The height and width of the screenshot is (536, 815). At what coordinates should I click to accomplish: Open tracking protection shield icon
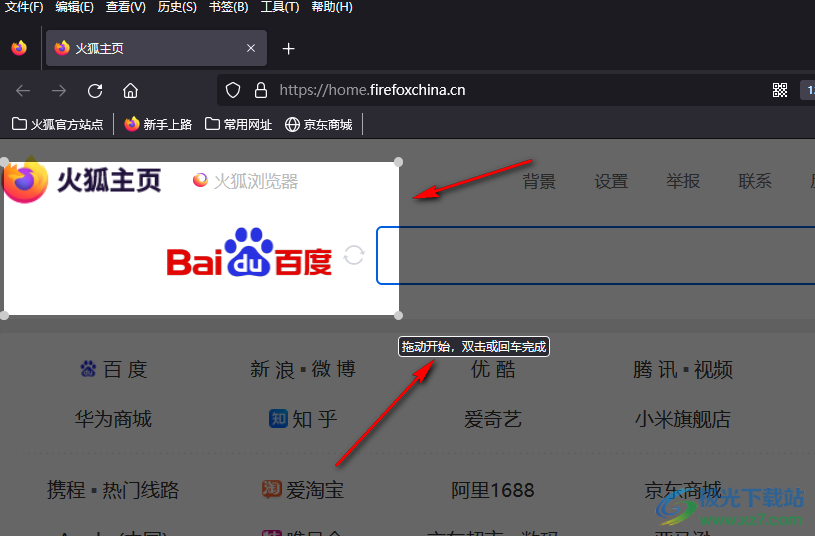(233, 90)
